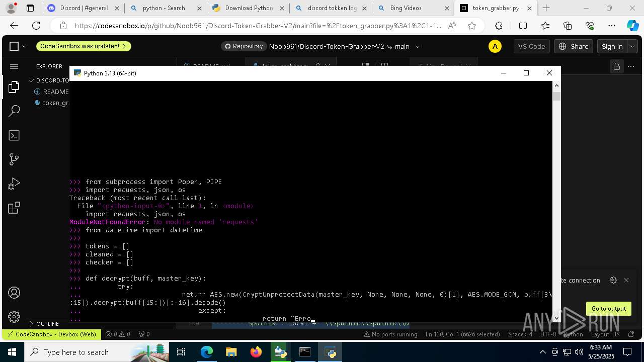The height and width of the screenshot is (362, 644).
Task: Open Edge Settings and more menu
Action: [612, 26]
